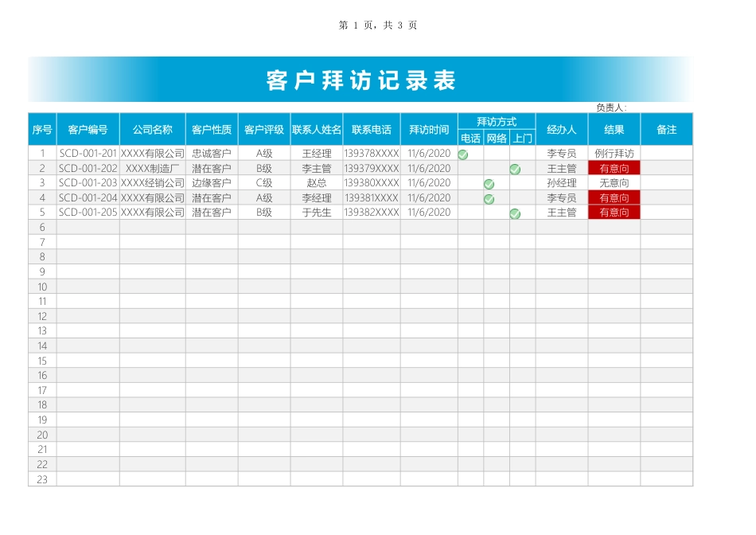Select the 例行拜访 result cell
This screenshot has height=535, width=756.
point(613,152)
